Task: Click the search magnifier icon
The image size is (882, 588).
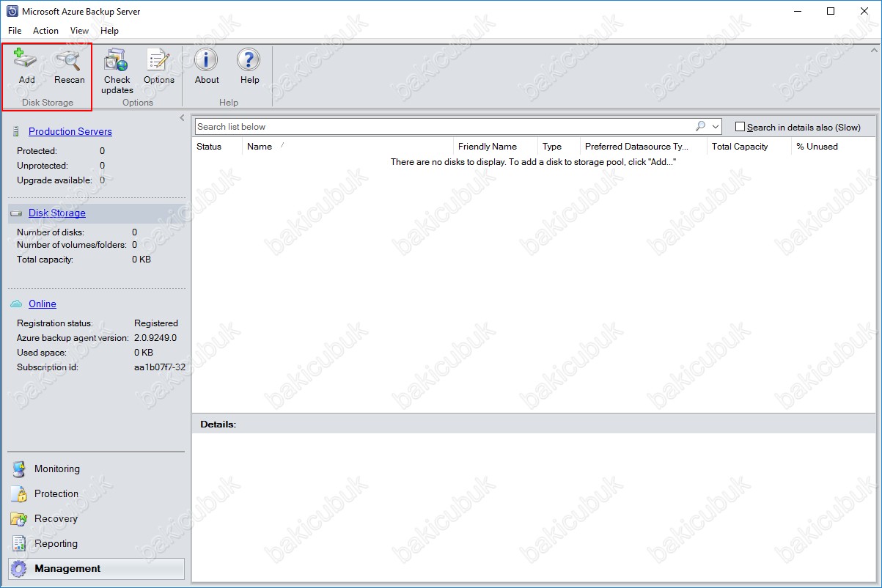Action: tap(700, 126)
